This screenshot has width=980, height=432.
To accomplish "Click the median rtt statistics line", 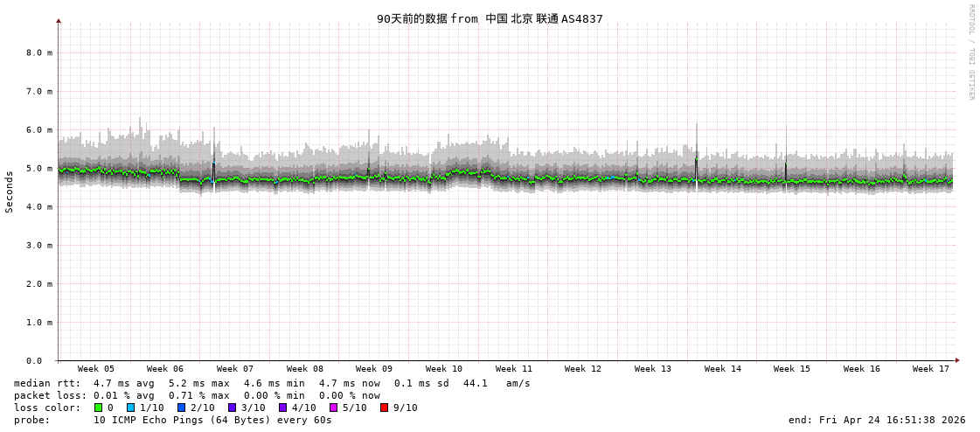I will pyautogui.click(x=272, y=383).
